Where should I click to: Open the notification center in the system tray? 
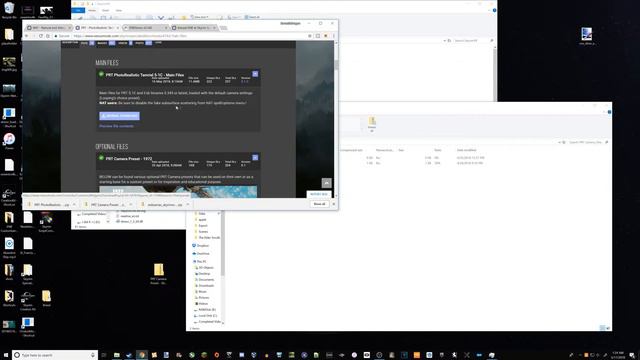click(x=632, y=355)
